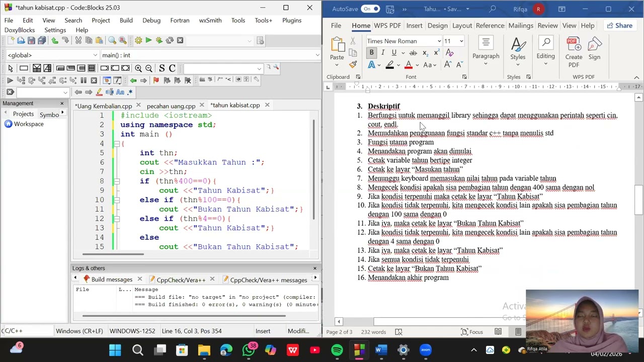The image size is (644, 362).
Task: Apply superscript formatting in Word
Action: (437, 53)
